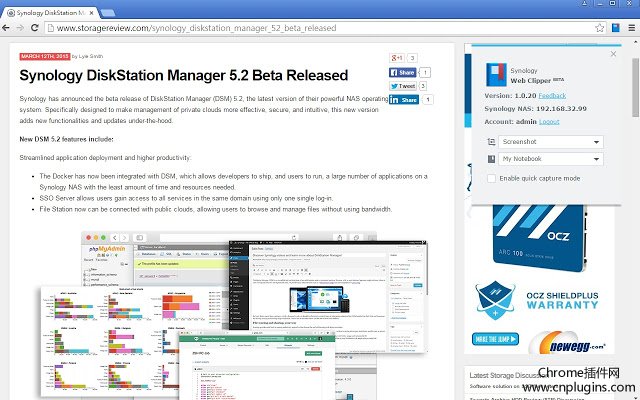The width and height of the screenshot is (640, 400).
Task: Click the bullet about SSO Server
Action: (x=187, y=198)
